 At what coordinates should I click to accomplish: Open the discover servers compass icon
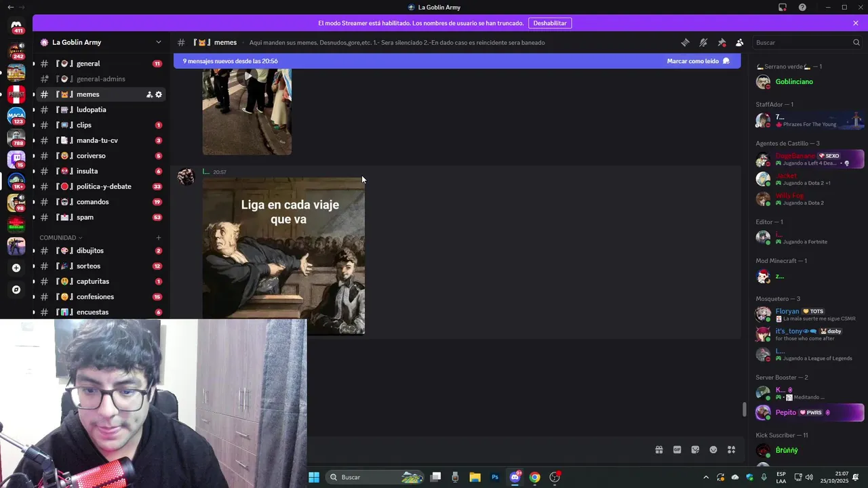tap(16, 289)
